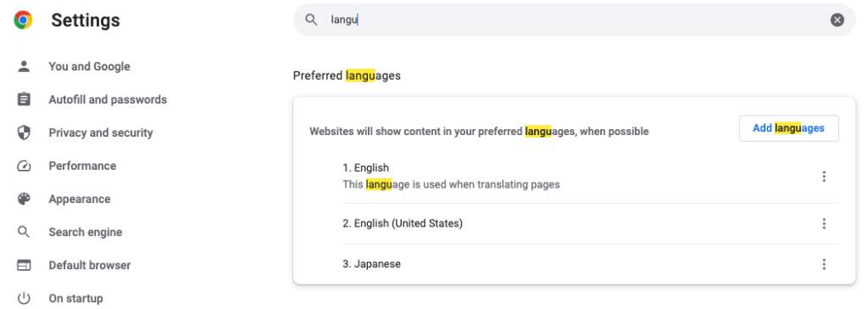The width and height of the screenshot is (868, 309).
Task: Click the magnifier icon beside Search engine
Action: click(x=24, y=232)
